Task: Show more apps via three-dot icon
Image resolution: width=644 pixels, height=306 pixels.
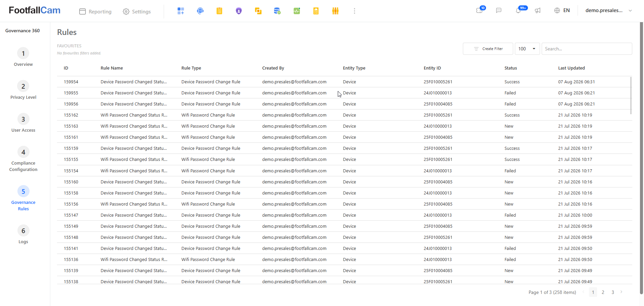Action: click(355, 11)
